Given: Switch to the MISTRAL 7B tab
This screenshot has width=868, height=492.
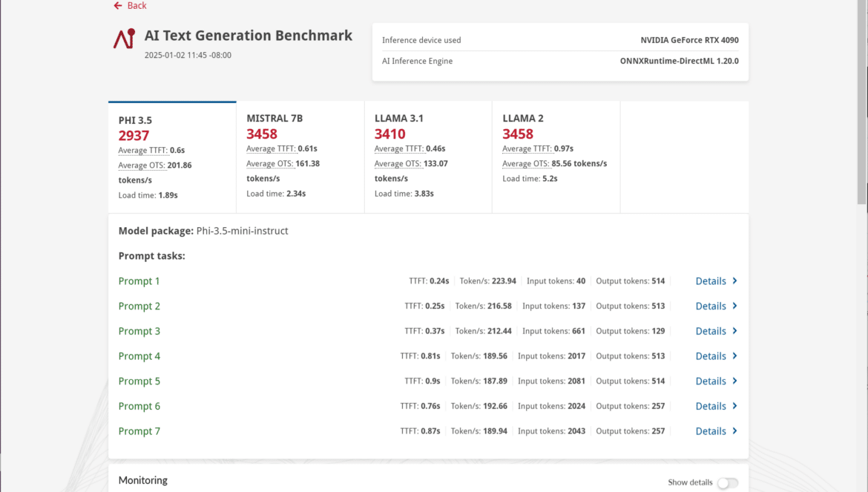Looking at the screenshot, I should coord(300,157).
